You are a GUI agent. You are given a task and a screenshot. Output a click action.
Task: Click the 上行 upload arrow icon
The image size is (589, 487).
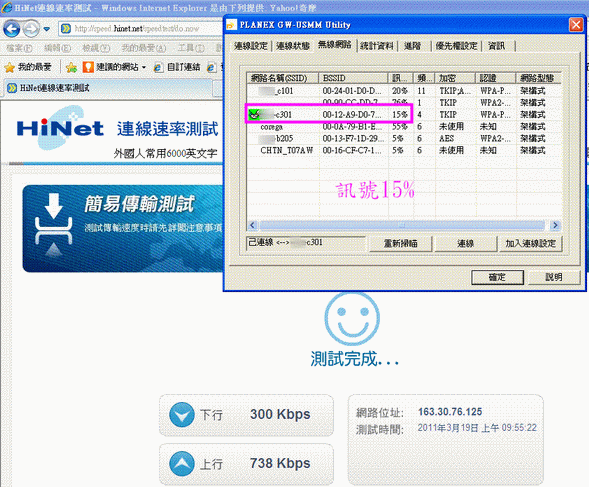182,463
